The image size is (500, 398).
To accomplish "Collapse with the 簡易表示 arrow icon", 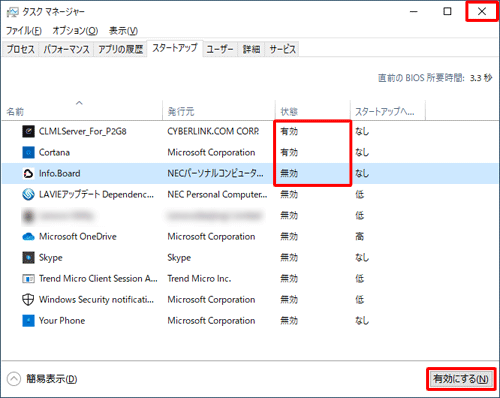I will 14,379.
